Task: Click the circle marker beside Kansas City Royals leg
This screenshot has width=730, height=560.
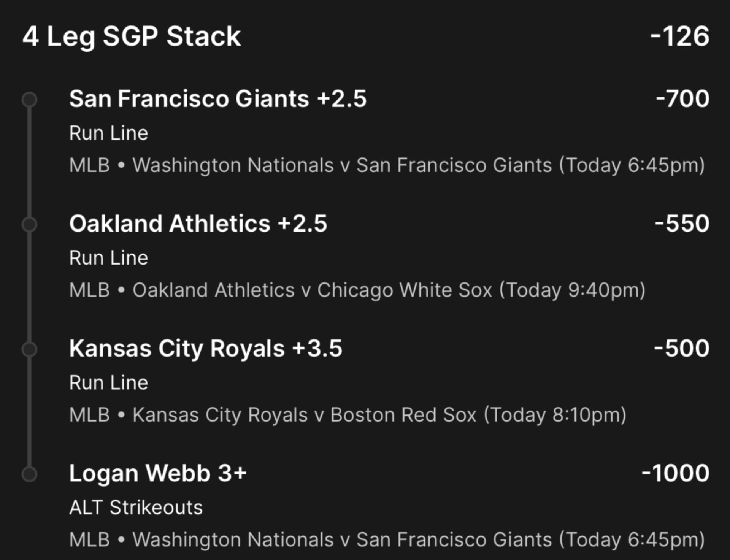Action: [x=29, y=349]
